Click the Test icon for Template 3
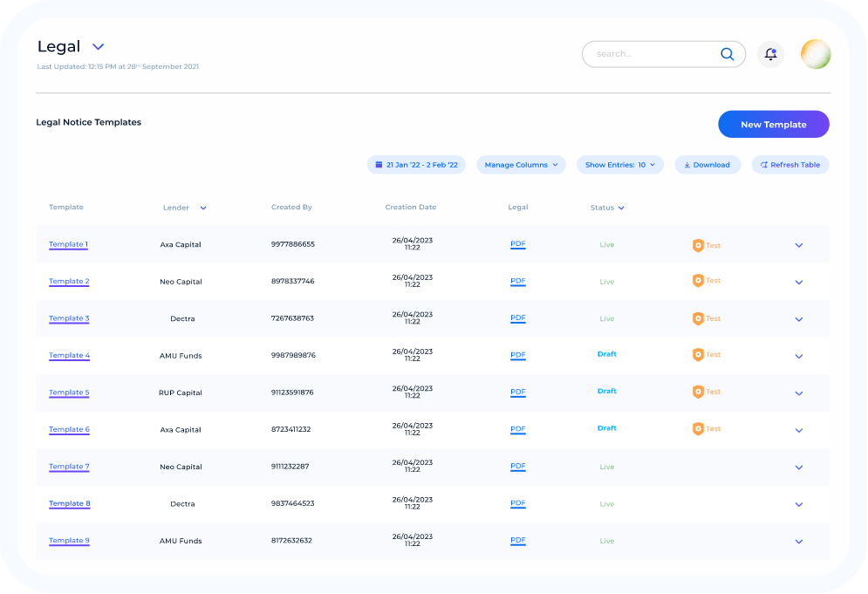 (698, 318)
